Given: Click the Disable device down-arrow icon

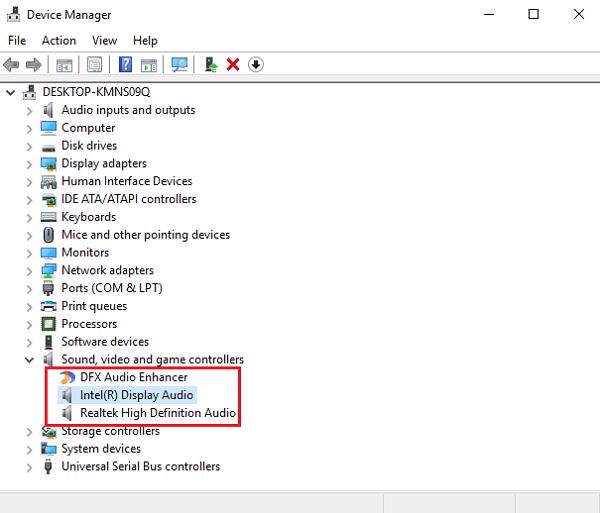Looking at the screenshot, I should [x=256, y=64].
